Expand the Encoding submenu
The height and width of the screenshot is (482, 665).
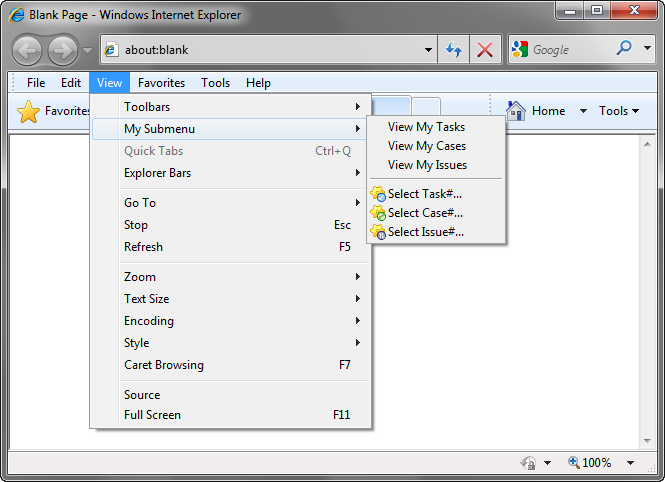click(231, 321)
